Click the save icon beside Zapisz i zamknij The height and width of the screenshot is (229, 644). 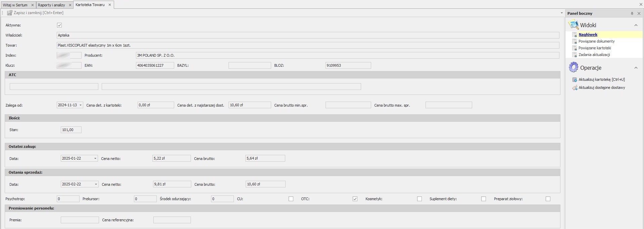click(x=10, y=13)
